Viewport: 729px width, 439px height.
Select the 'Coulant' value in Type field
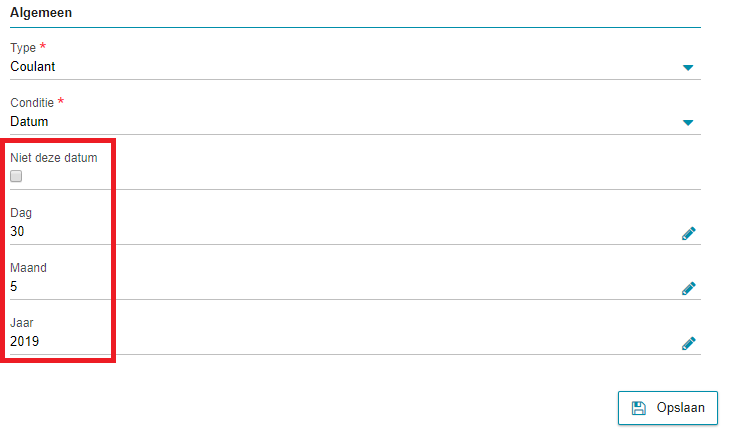33,67
